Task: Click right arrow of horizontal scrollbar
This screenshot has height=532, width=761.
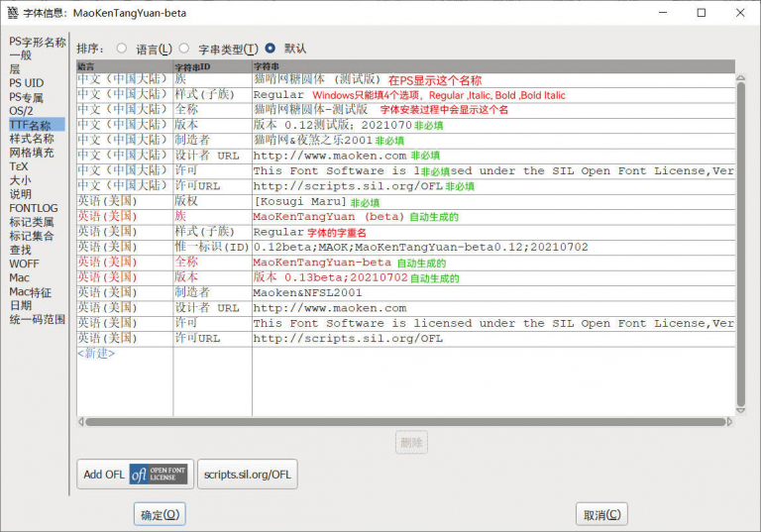Action: click(730, 422)
